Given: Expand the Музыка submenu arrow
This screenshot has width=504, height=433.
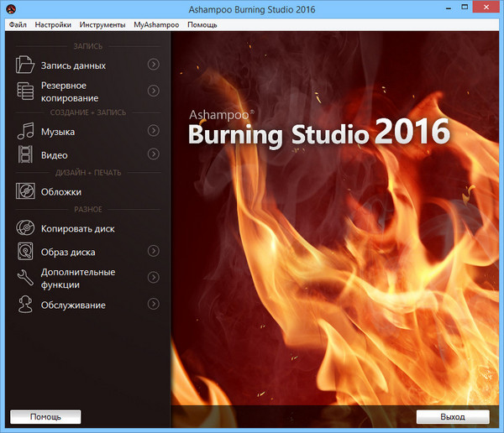Looking at the screenshot, I should [153, 131].
